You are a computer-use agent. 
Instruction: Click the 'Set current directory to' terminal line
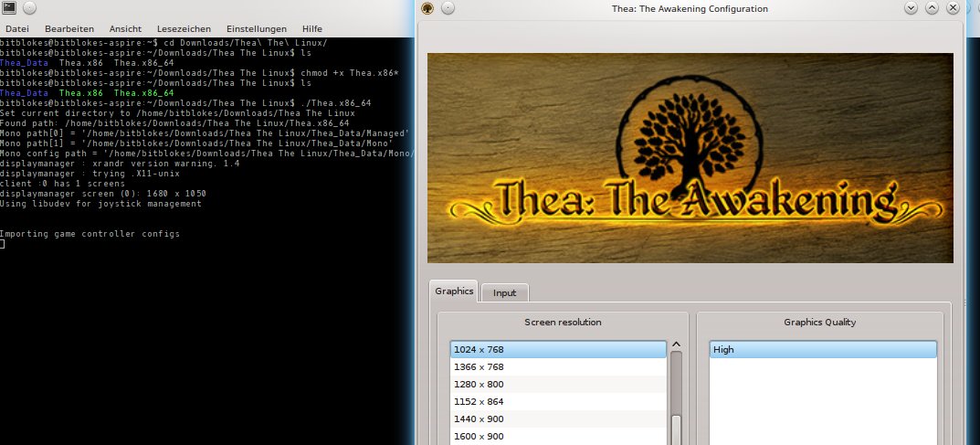177,113
